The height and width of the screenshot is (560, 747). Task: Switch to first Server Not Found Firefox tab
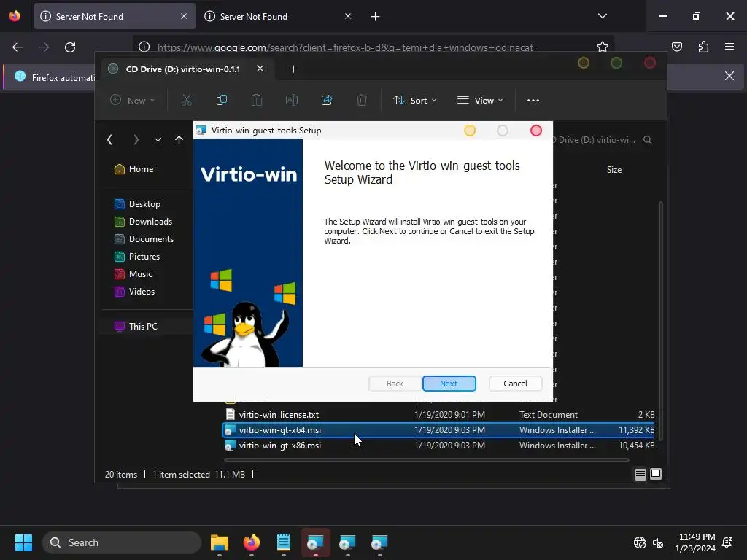pos(115,16)
